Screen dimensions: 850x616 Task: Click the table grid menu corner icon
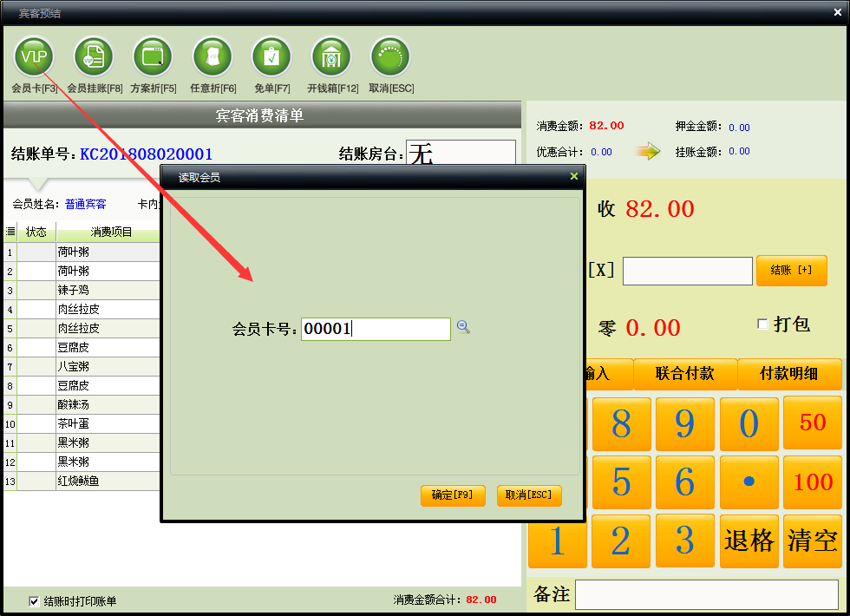coord(10,232)
